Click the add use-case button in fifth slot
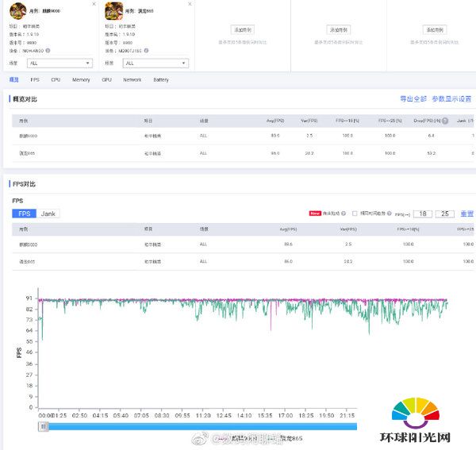Screen dimensions: 476x450 click(x=435, y=29)
